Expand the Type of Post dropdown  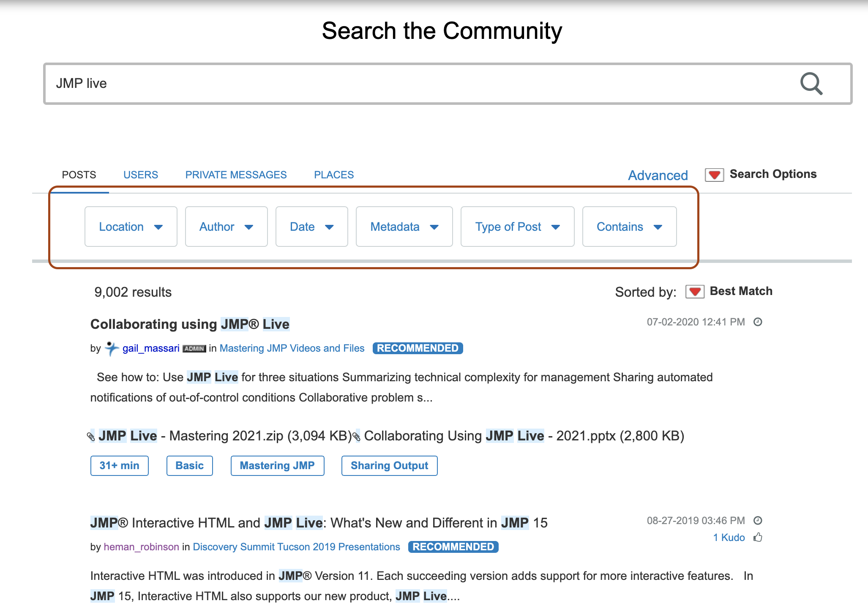[x=517, y=227]
